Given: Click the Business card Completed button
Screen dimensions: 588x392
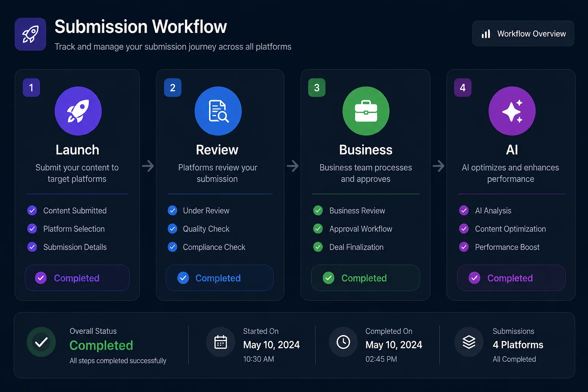Looking at the screenshot, I should [366, 278].
